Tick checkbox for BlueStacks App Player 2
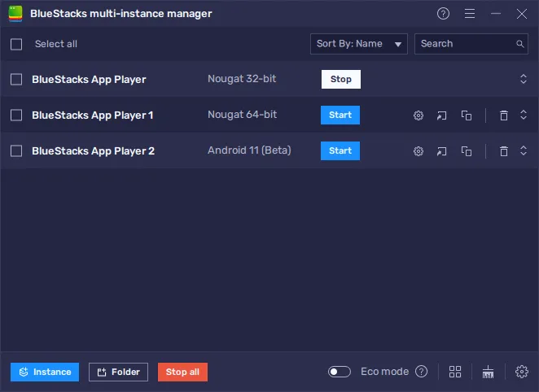Viewport: 539px width, 392px height. pos(16,151)
